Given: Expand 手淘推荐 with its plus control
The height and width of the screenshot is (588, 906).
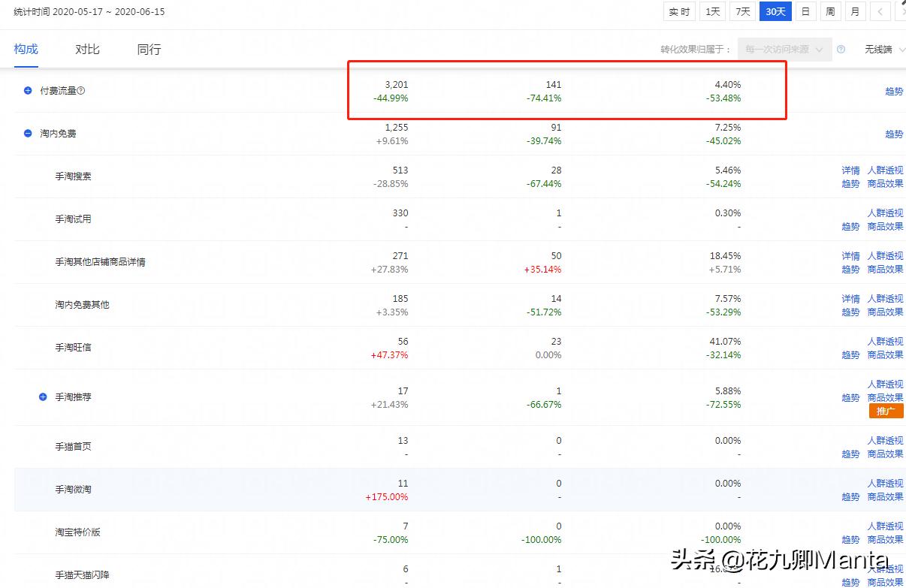Looking at the screenshot, I should 43,397.
